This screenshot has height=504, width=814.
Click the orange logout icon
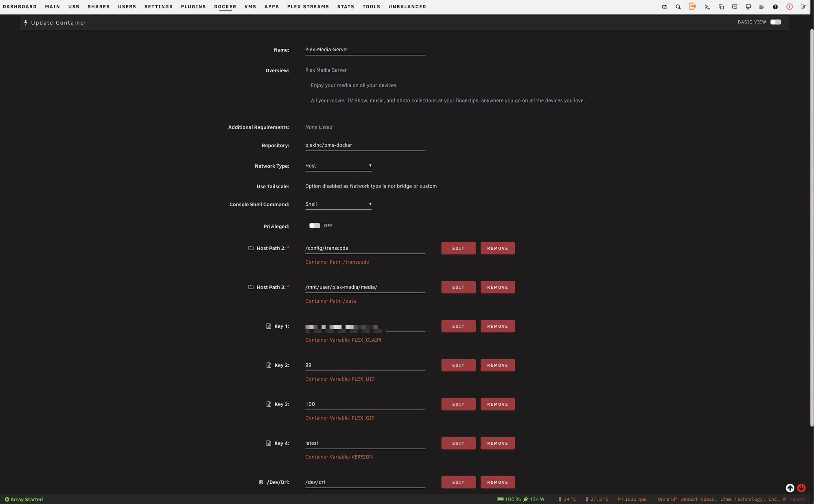(692, 6)
